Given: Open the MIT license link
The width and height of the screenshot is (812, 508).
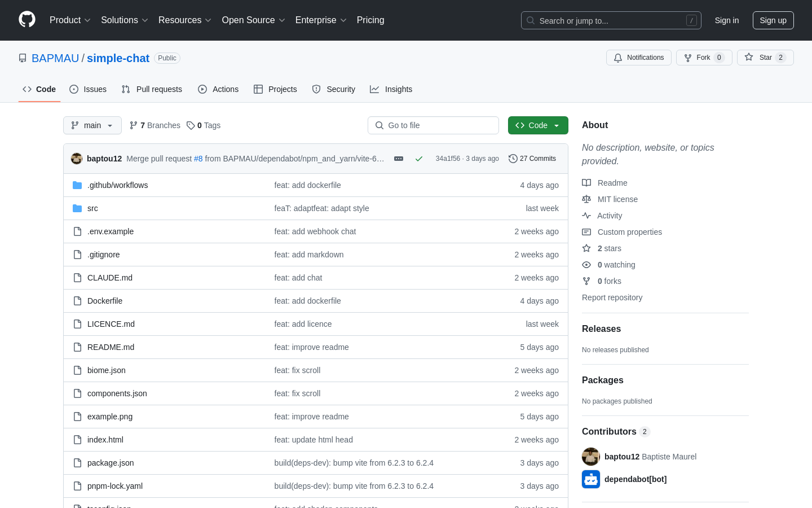Looking at the screenshot, I should click(x=610, y=199).
